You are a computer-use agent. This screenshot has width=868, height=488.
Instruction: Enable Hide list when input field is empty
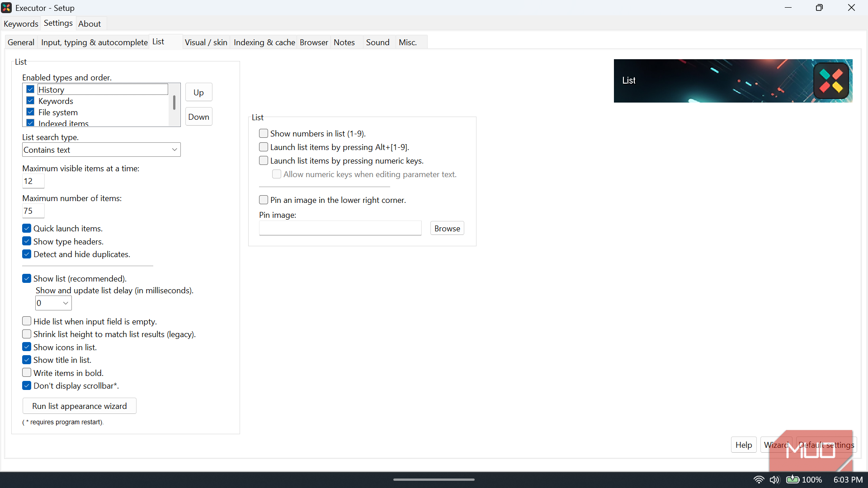pos(27,321)
